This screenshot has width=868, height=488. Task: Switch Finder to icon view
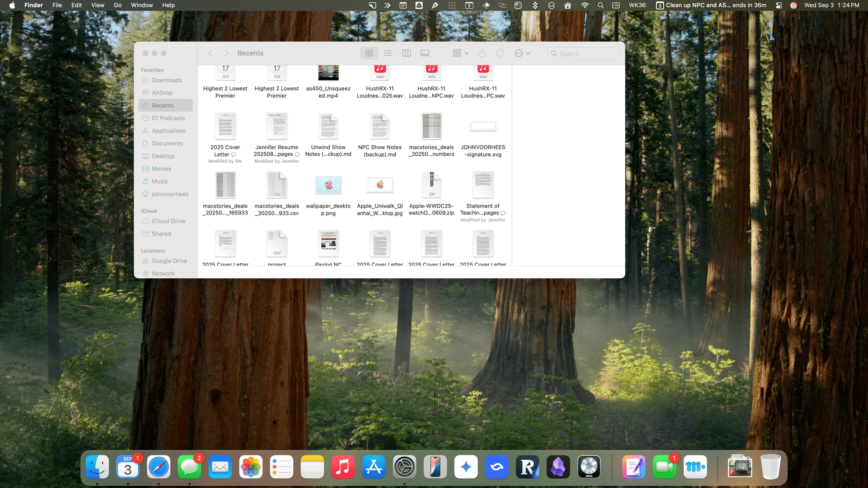369,53
